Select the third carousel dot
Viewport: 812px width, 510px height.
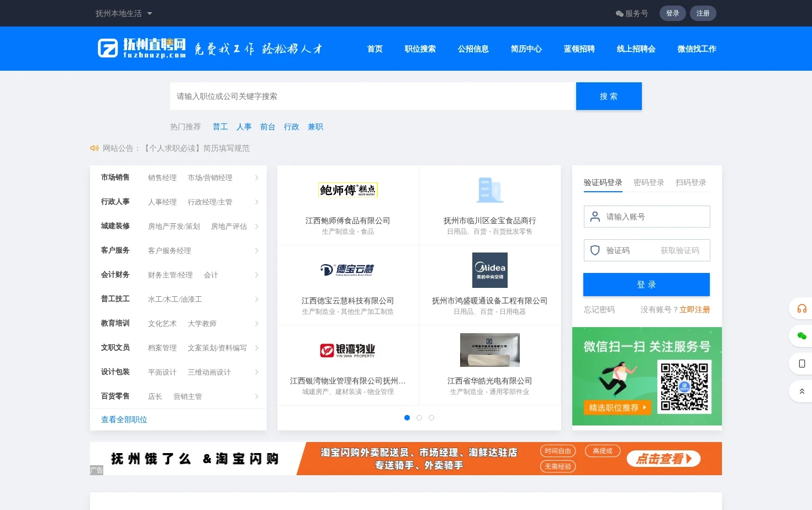coord(431,418)
